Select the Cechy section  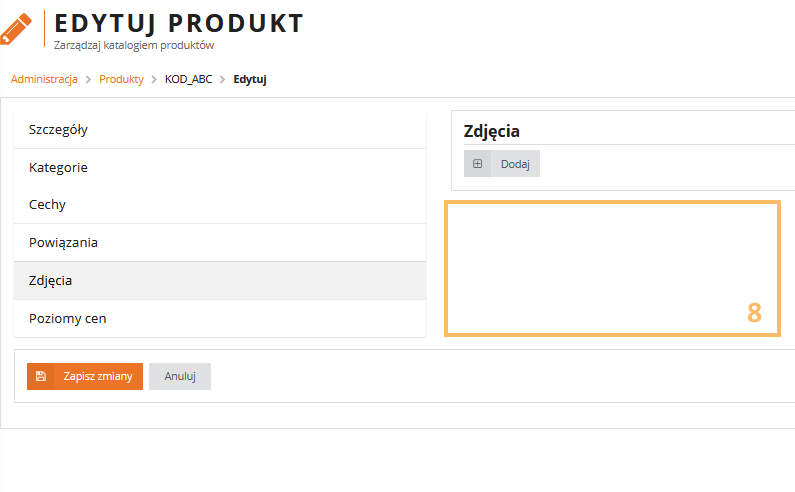tap(48, 205)
